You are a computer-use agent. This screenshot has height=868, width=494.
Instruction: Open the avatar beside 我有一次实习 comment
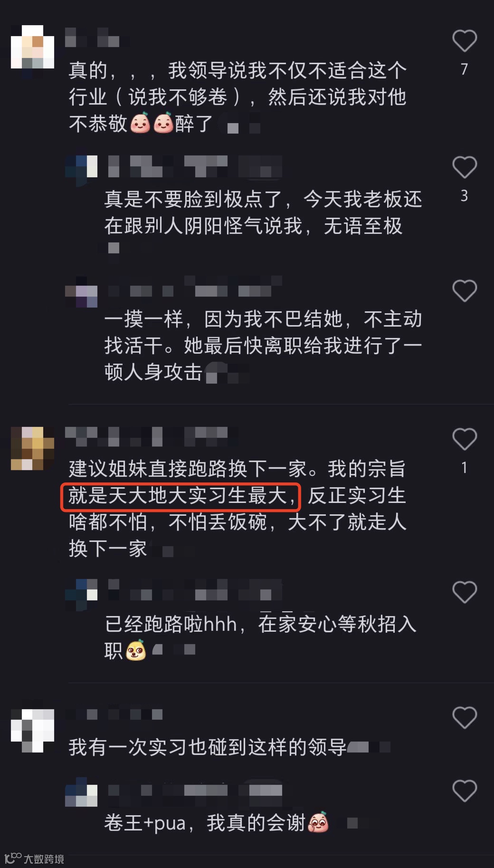pos(33,731)
